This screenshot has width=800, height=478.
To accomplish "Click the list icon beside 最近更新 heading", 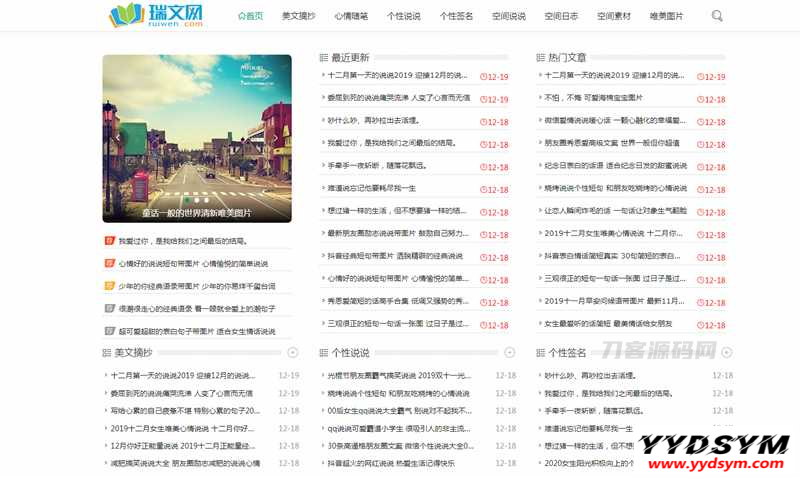I will (323, 58).
